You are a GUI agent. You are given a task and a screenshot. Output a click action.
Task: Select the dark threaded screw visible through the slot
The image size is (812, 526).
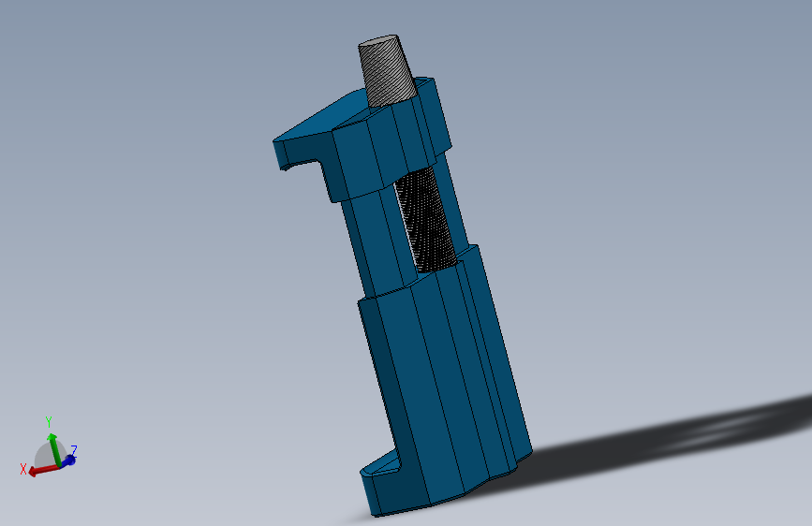click(x=425, y=221)
